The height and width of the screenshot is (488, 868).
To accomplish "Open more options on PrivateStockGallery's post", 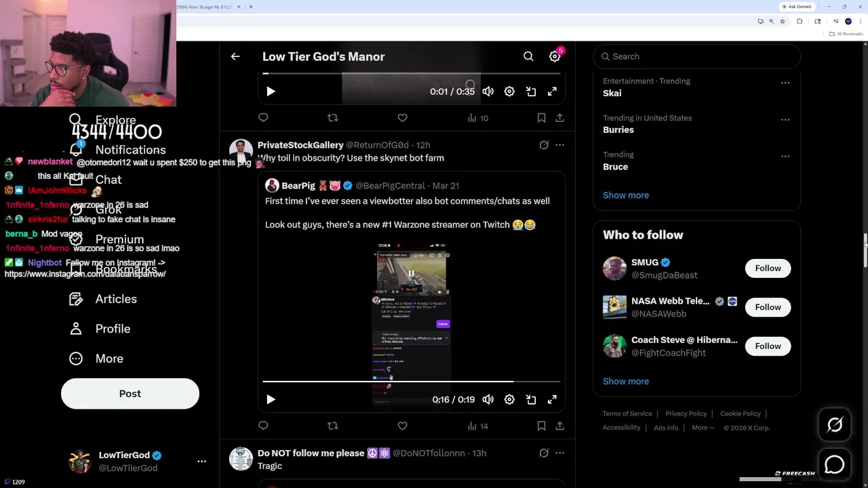I will (x=559, y=145).
